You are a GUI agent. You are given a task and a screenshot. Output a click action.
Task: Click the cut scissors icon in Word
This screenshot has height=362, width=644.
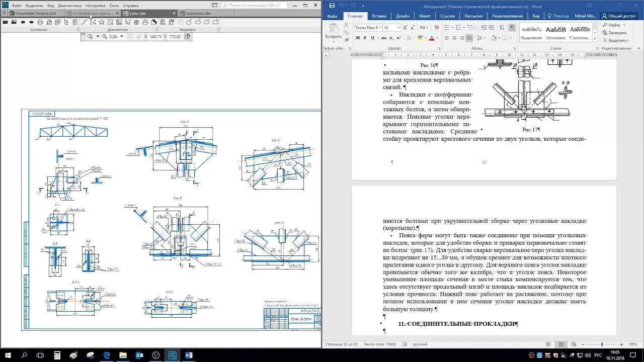(x=346, y=25)
